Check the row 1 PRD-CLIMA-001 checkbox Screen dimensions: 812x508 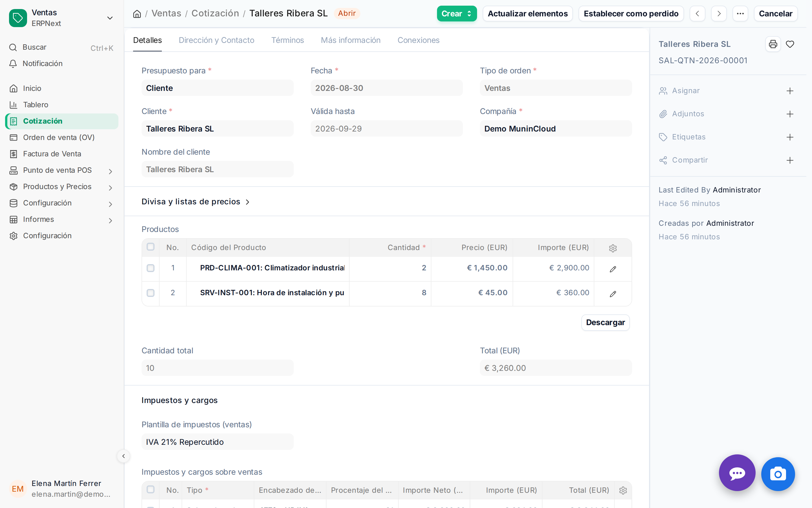tap(150, 268)
